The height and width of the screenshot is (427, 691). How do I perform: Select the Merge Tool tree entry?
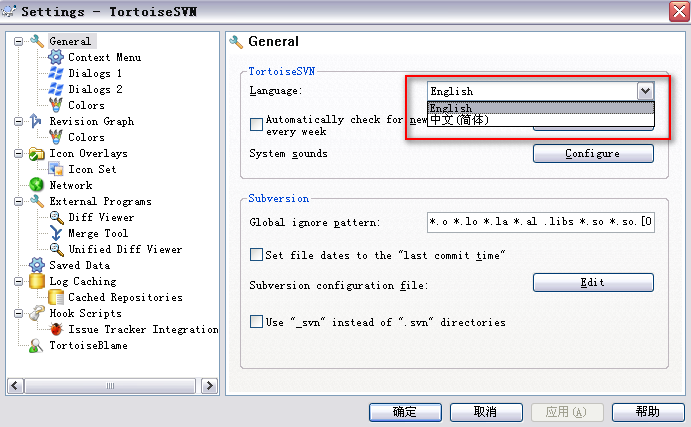(x=98, y=233)
